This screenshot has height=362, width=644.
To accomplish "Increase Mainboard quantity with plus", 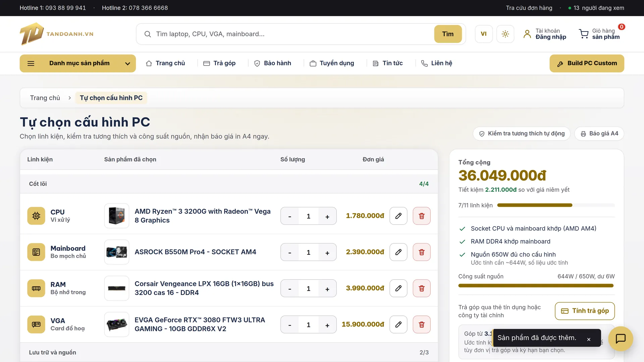I will [x=327, y=253].
